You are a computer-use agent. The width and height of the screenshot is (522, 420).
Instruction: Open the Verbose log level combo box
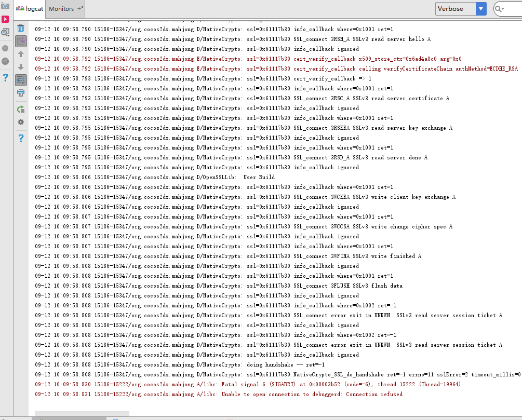pyautogui.click(x=461, y=9)
